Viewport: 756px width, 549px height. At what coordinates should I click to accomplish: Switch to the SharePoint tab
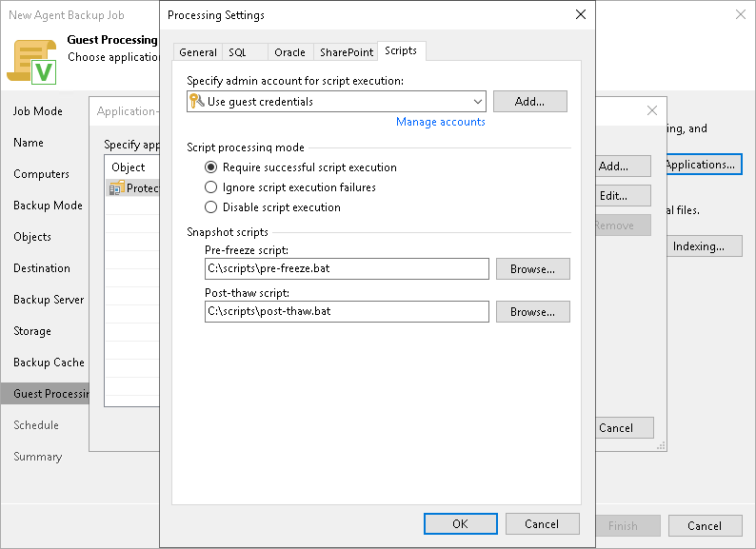[x=347, y=52]
